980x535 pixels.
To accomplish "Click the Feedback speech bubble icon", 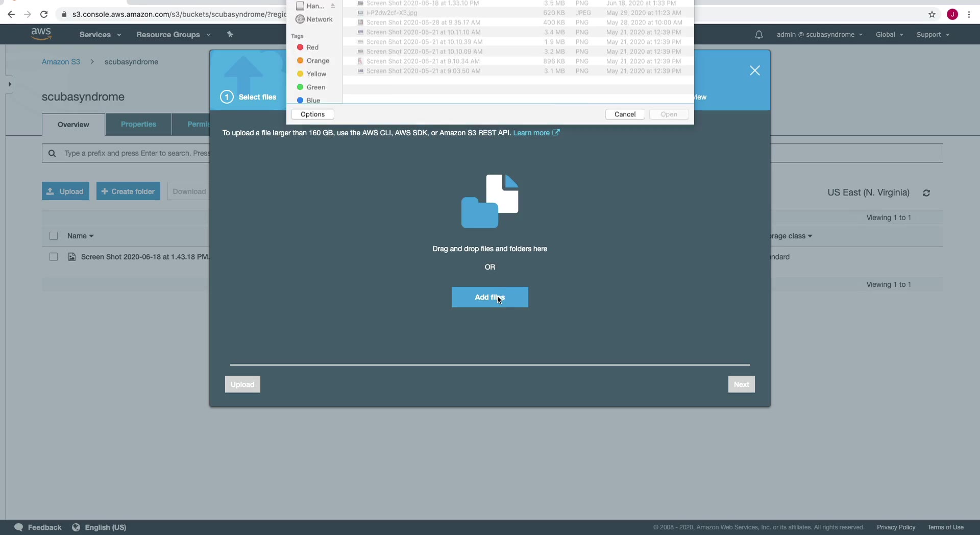I will [x=19, y=527].
